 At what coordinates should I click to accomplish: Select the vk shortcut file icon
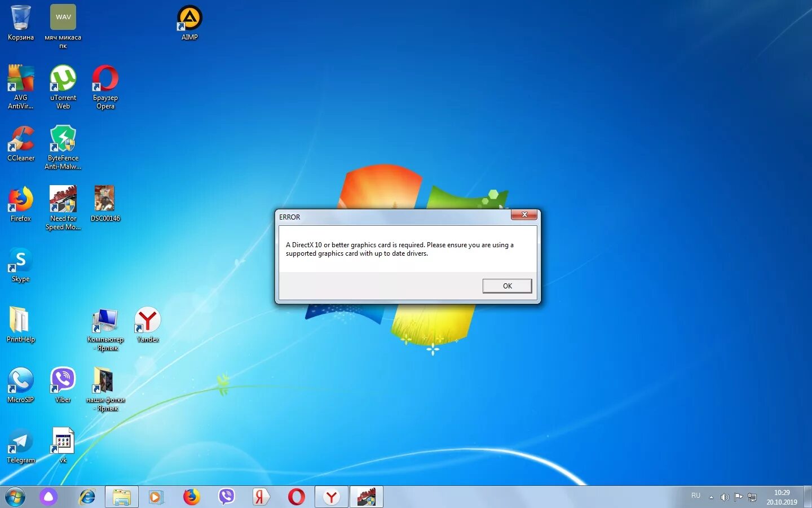point(63,445)
